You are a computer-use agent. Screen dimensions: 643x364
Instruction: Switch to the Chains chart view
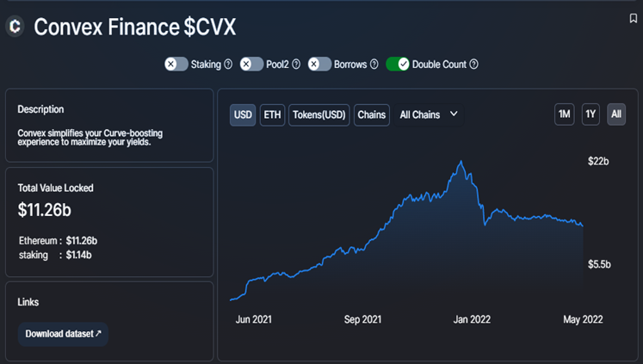click(372, 114)
